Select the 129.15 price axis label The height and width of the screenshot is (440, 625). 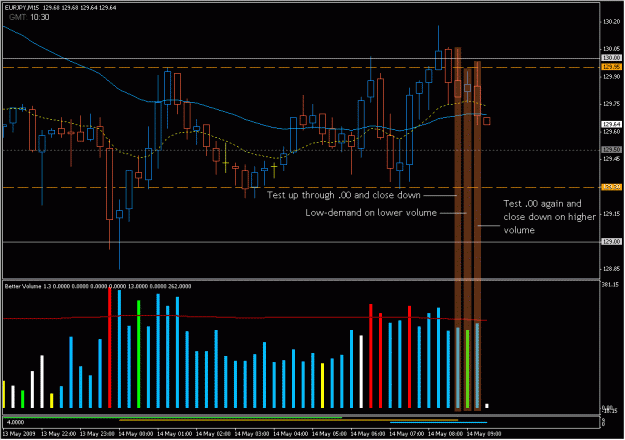pos(611,214)
